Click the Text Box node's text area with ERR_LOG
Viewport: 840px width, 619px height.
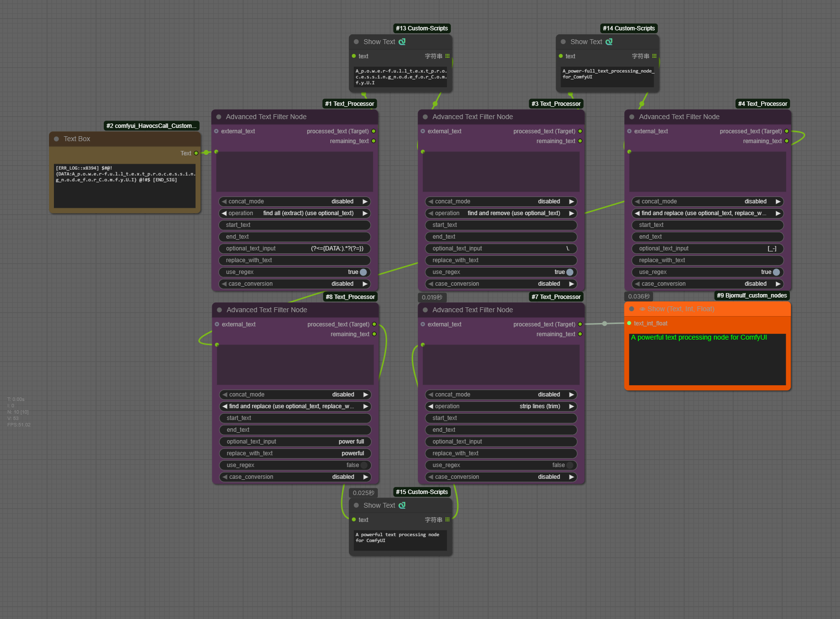click(x=124, y=186)
